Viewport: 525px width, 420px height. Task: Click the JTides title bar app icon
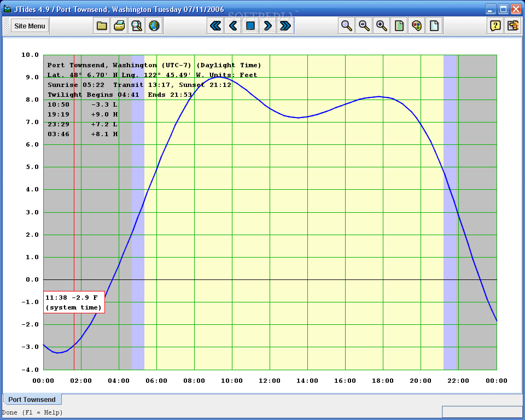pyautogui.click(x=7, y=9)
